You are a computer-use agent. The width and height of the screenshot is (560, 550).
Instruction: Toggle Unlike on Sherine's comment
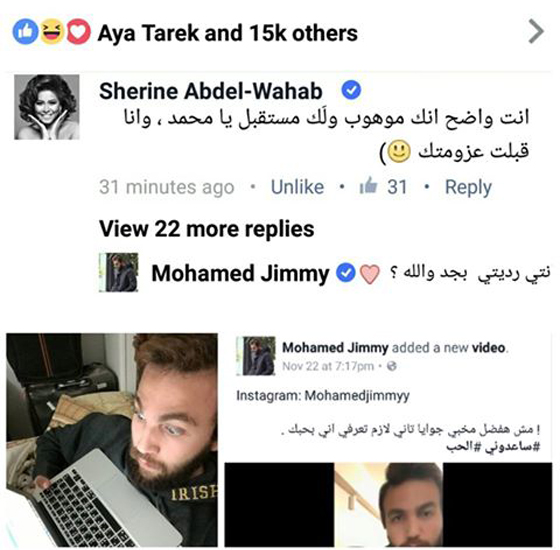tap(297, 187)
